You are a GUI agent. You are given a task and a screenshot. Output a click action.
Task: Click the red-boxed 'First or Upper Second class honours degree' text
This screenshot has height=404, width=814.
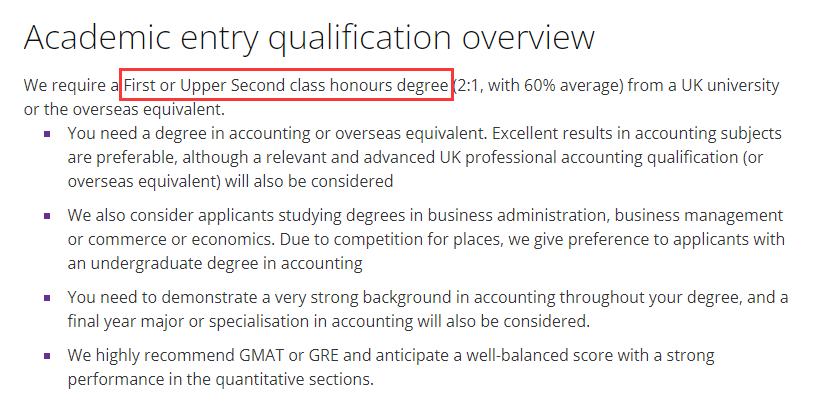pyautogui.click(x=286, y=85)
